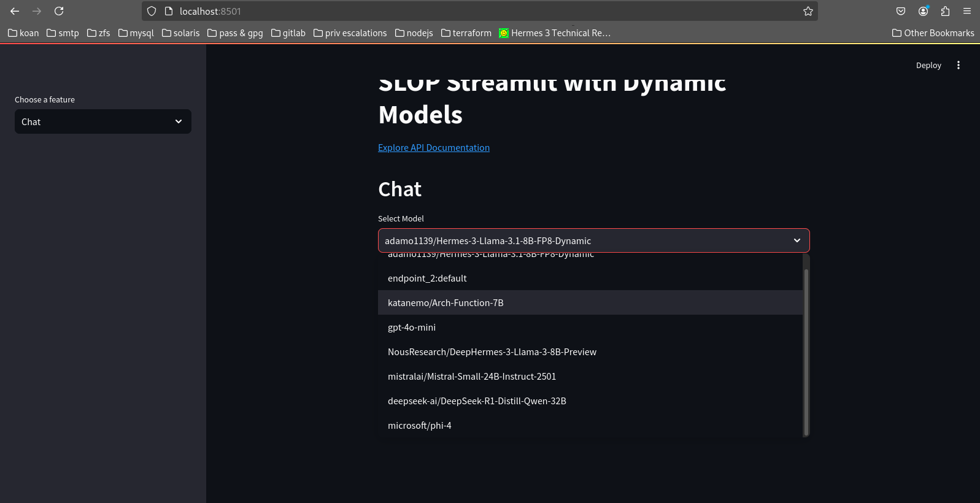Open Firefox hamburger application menu

tap(967, 11)
